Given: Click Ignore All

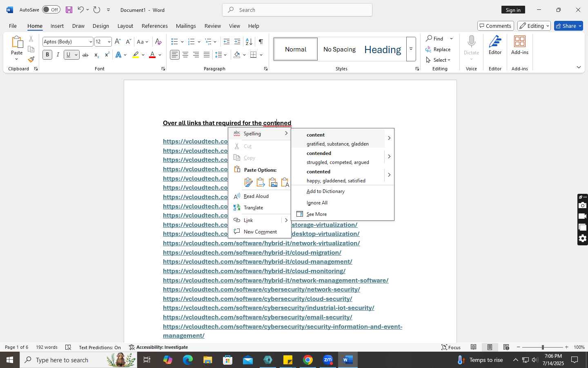Looking at the screenshot, I should (343, 203).
